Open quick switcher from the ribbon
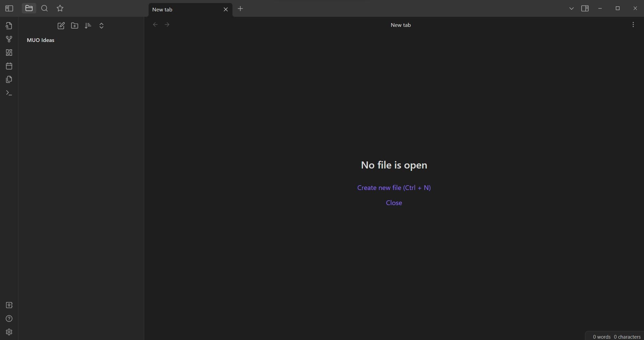 (x=9, y=26)
